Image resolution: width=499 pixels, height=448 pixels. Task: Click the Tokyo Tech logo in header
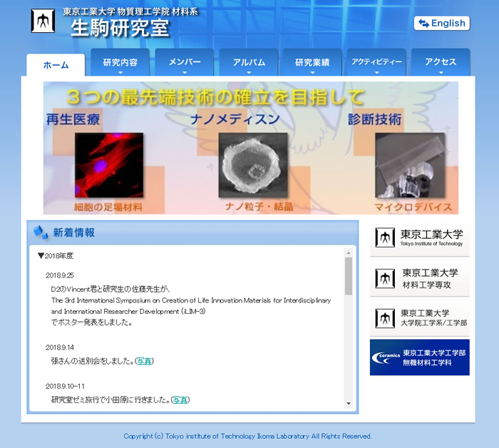[x=43, y=21]
